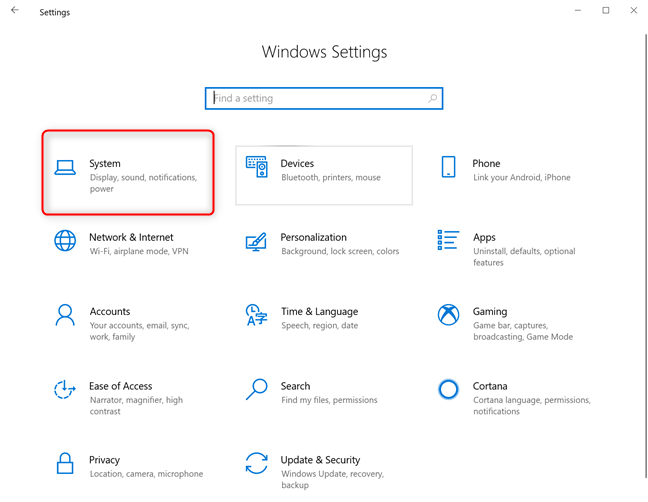The image size is (648, 502).
Task: Select the Network & Internet globe icon
Action: click(65, 241)
